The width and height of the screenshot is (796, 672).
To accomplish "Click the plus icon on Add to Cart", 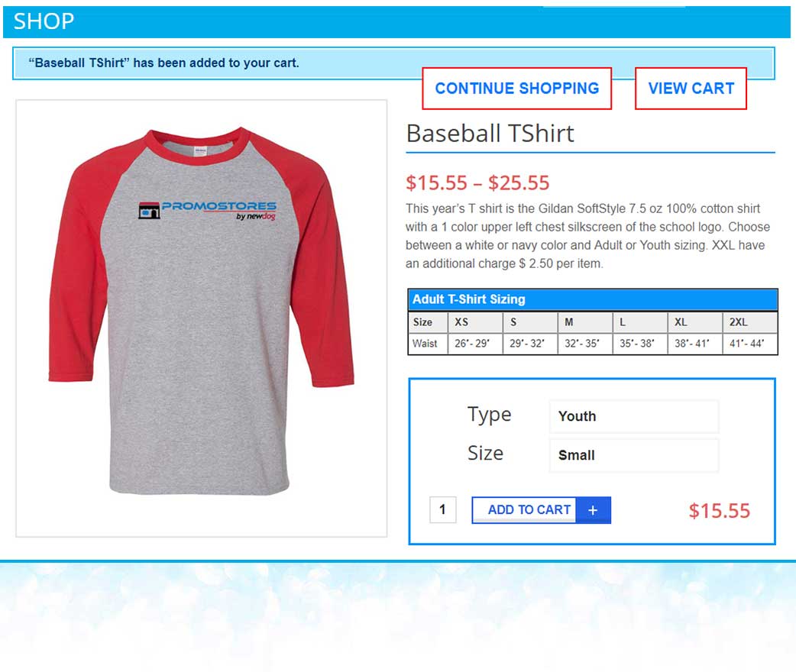I will click(x=593, y=510).
